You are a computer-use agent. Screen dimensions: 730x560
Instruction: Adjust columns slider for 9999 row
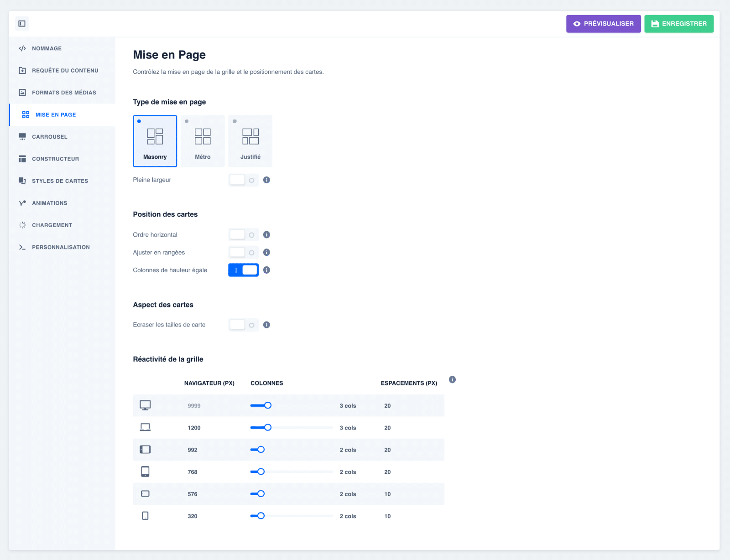click(x=292, y=405)
